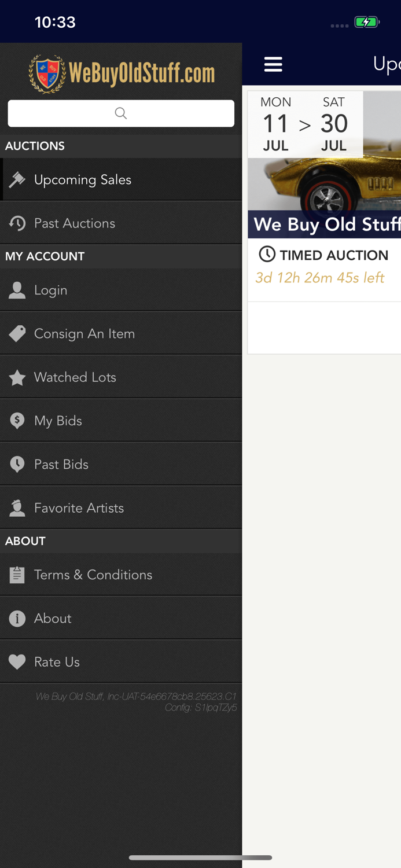Click the history clock icon for Past Auctions
Viewport: 401px width, 868px height.
point(17,223)
